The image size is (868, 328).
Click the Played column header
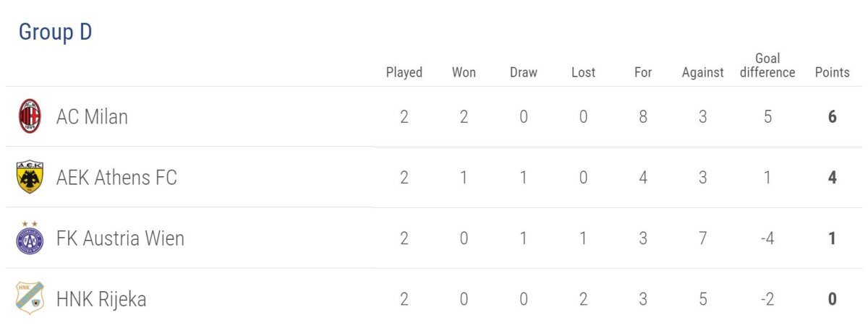(x=404, y=72)
